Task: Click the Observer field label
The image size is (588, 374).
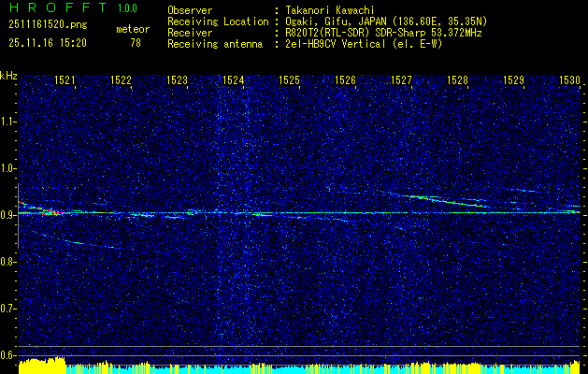Action: click(x=190, y=10)
